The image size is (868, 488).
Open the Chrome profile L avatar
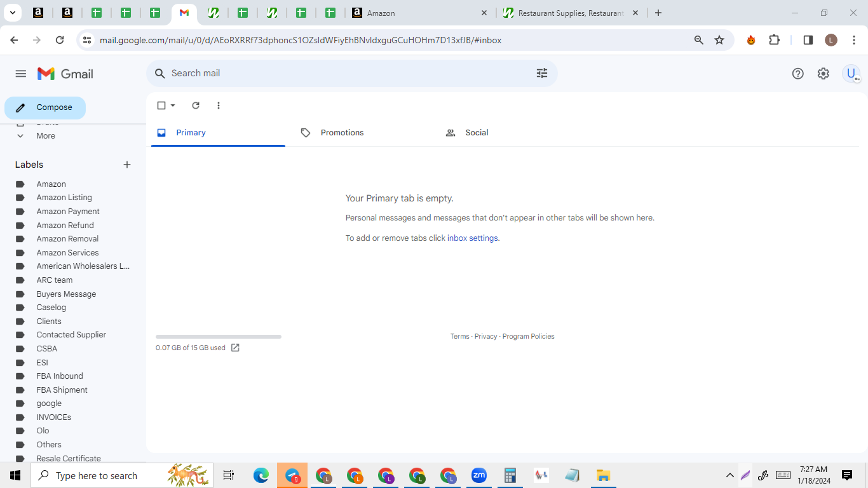click(831, 40)
